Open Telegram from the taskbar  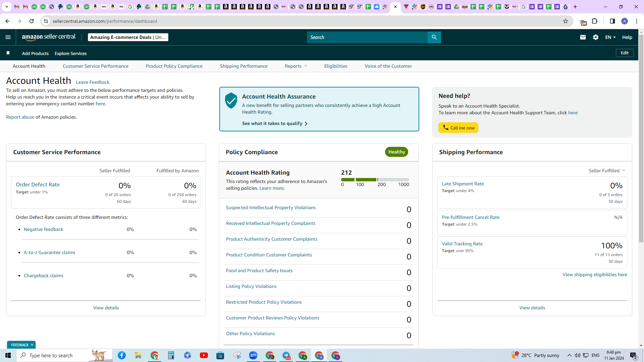[x=286, y=355]
